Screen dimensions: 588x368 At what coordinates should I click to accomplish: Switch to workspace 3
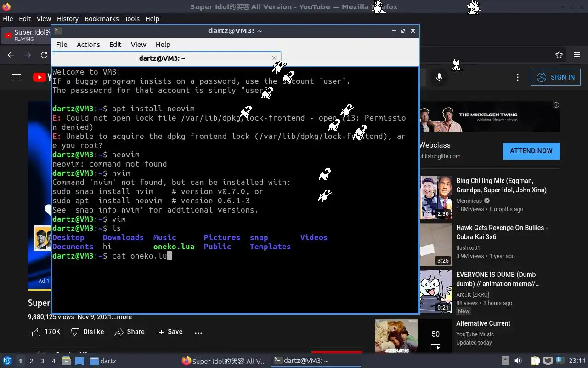click(43, 361)
